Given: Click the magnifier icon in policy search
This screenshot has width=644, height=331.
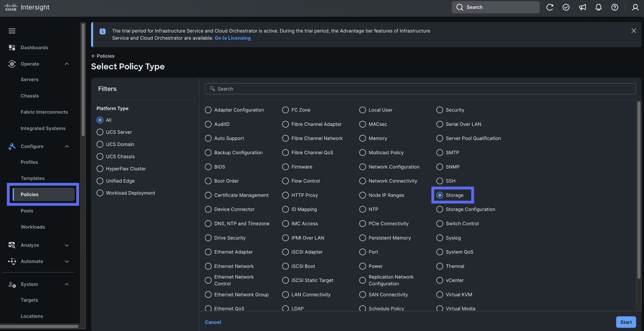Looking at the screenshot, I should click(212, 89).
